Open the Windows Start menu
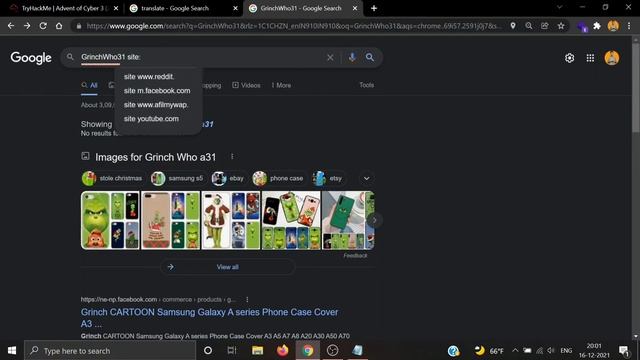640x360 pixels. [12, 351]
